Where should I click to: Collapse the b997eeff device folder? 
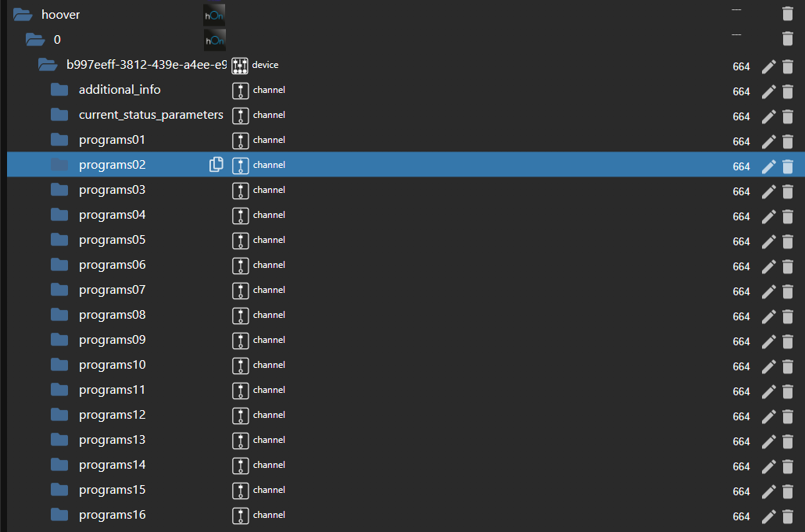(x=48, y=66)
